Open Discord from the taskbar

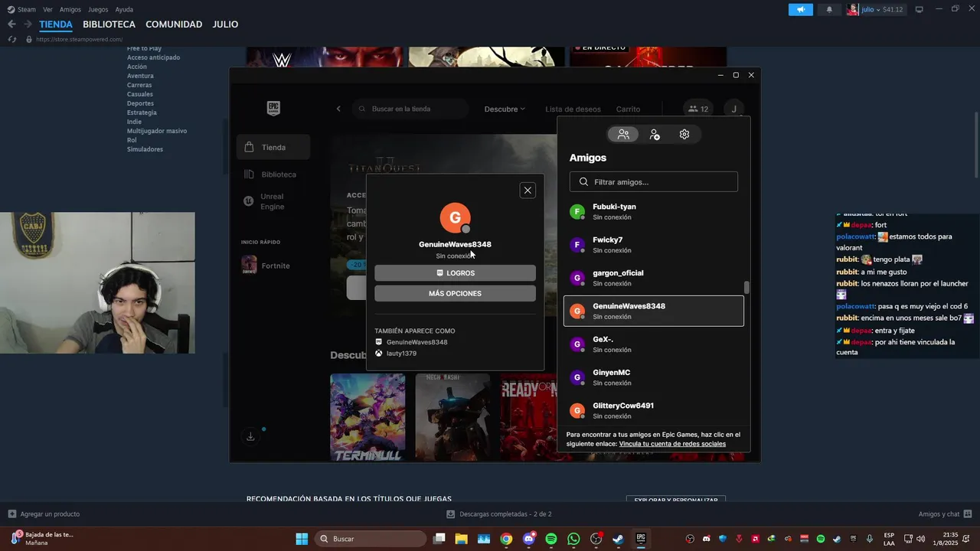pos(528,539)
